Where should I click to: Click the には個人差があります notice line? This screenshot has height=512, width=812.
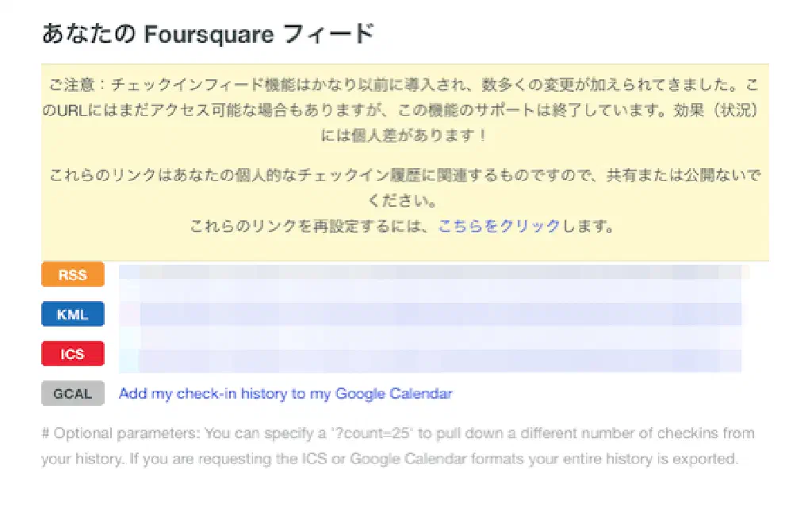[x=404, y=136]
